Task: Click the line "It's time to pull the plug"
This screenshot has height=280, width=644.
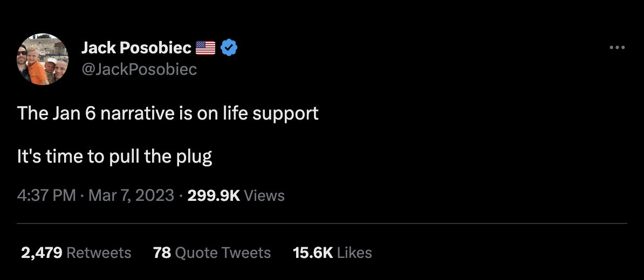Action: coord(115,156)
